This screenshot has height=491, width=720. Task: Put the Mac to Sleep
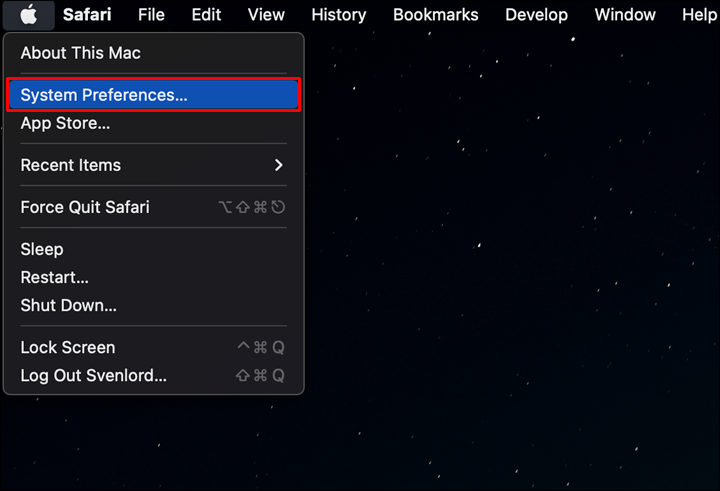click(154, 249)
